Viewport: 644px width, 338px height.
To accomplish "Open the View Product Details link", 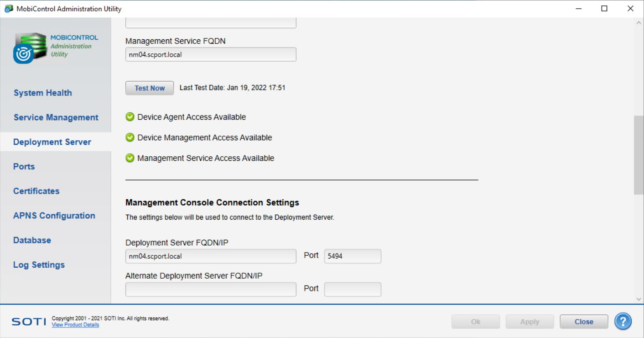I will point(75,325).
